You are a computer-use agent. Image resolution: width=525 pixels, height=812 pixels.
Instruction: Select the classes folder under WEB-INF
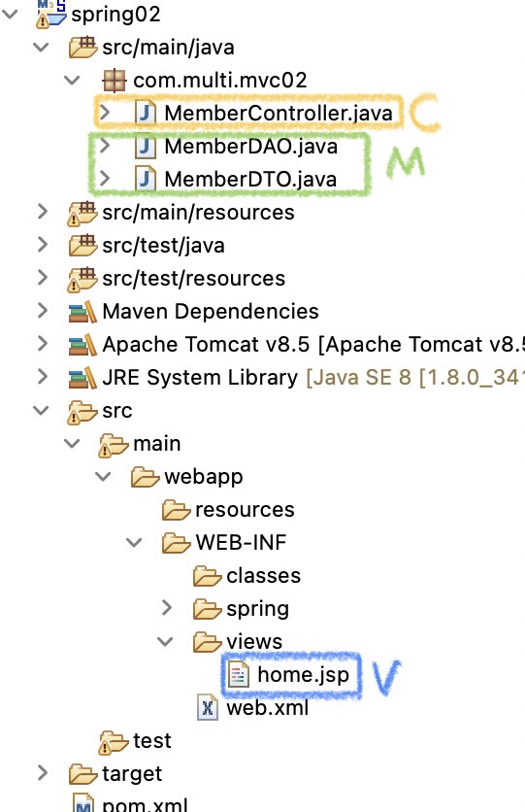(x=263, y=575)
